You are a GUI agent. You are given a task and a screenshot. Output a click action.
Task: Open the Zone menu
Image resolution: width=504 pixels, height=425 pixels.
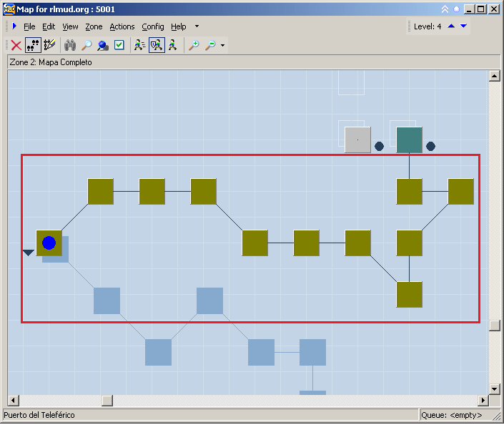94,26
